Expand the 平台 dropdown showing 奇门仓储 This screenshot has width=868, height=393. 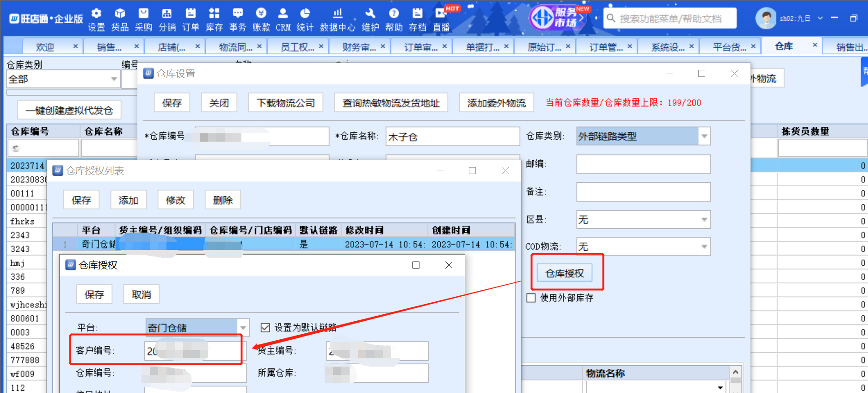(x=243, y=328)
